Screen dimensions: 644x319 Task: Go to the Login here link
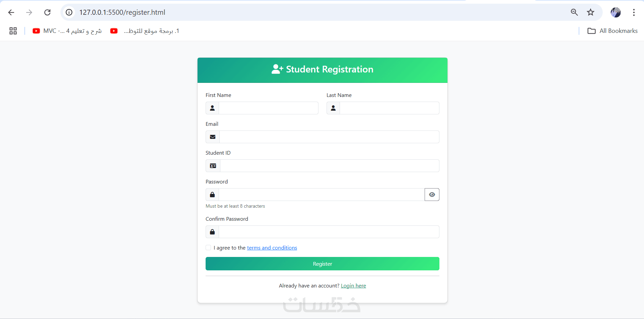point(353,285)
